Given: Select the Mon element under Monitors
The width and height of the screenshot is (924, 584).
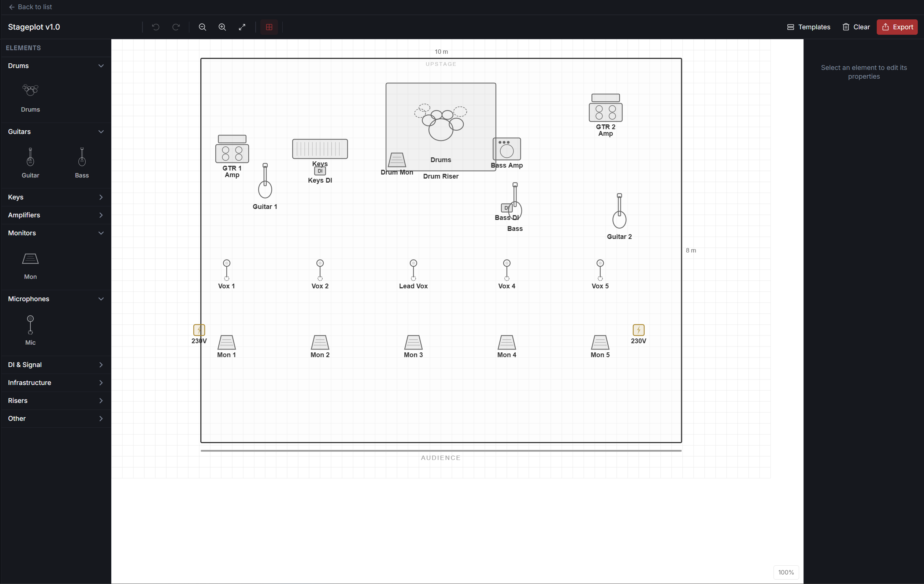Looking at the screenshot, I should click(x=30, y=264).
